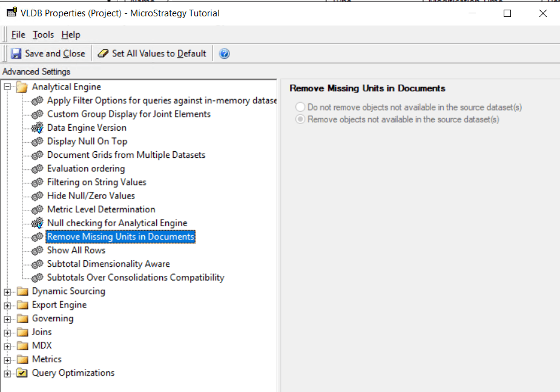Maximize the VLDB Properties window

[x=507, y=13]
